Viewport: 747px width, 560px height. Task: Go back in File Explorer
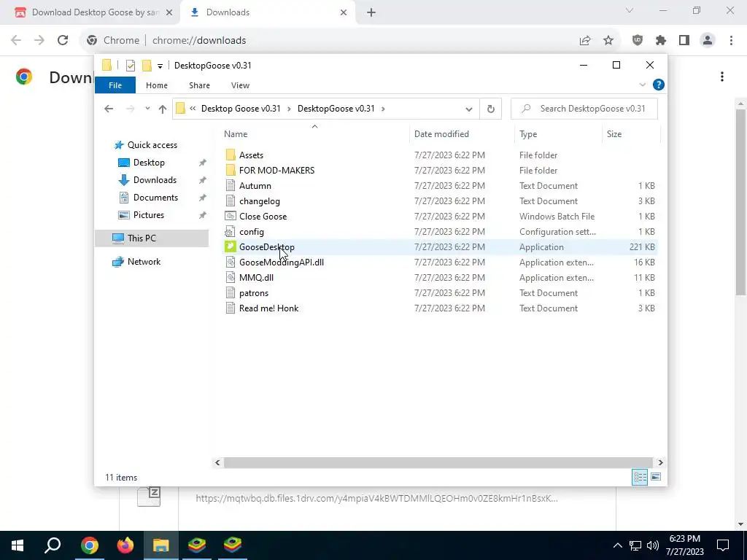tap(109, 109)
